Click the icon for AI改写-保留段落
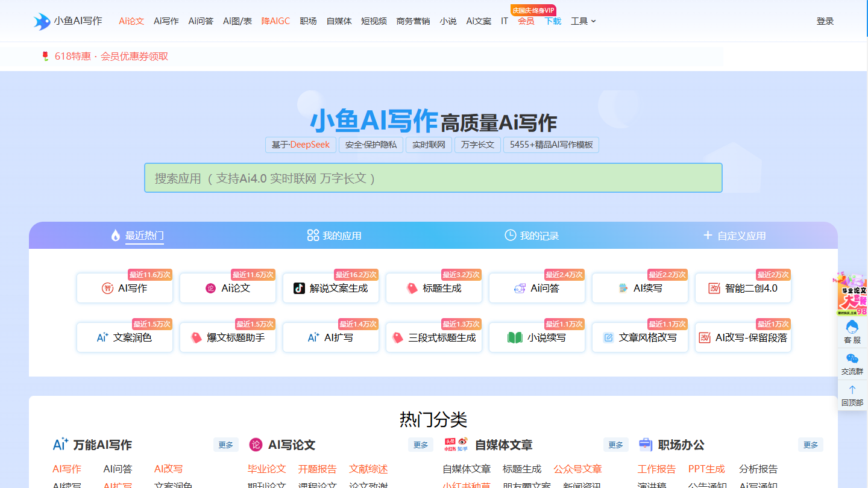Viewport: 868px width, 488px height. 705,338
